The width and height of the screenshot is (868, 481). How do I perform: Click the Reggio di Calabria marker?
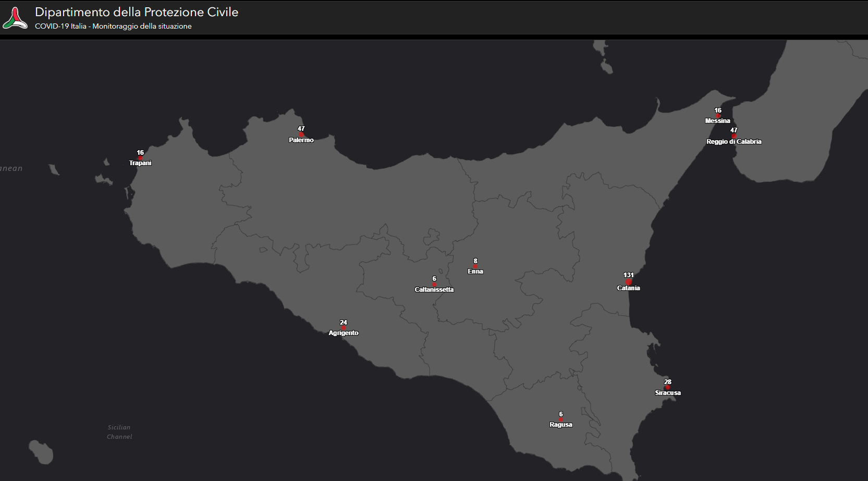coord(733,135)
